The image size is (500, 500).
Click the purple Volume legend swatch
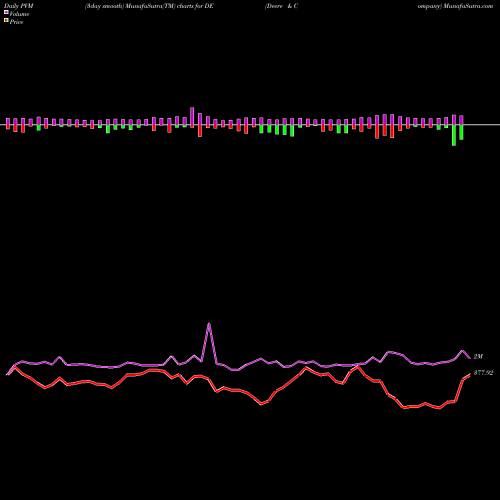[6, 12]
